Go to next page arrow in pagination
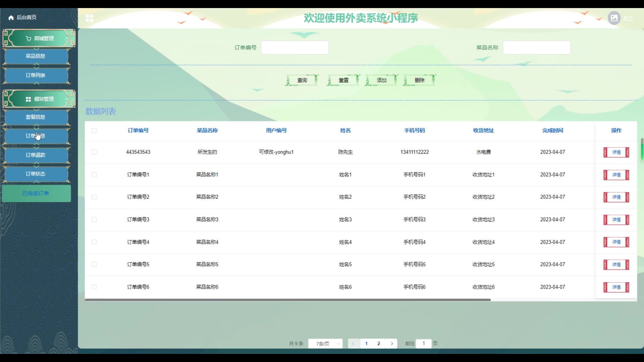 (391, 344)
